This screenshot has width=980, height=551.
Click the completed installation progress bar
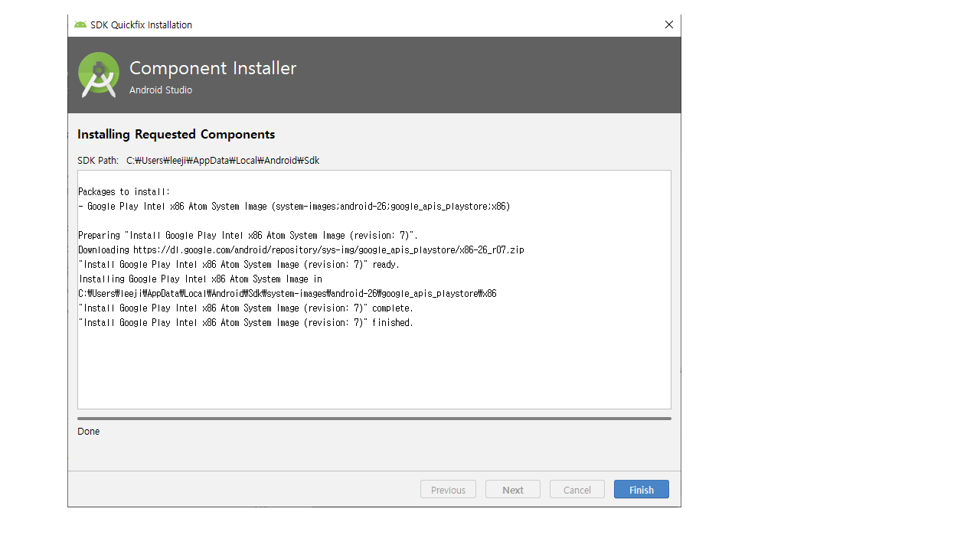click(374, 419)
